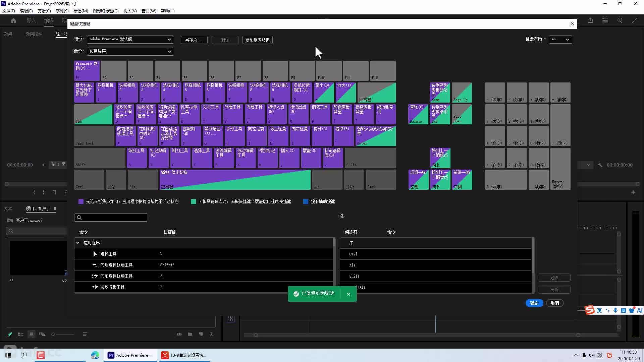Click the 向后选择轨道工具 row icon
The height and width of the screenshot is (362, 644).
click(95, 265)
